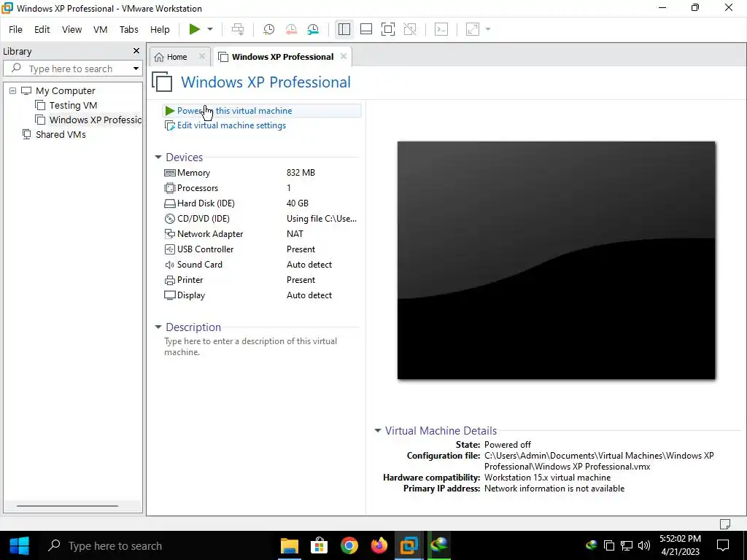Open Firefox from the taskbar
The width and height of the screenshot is (747, 560).
tap(379, 545)
